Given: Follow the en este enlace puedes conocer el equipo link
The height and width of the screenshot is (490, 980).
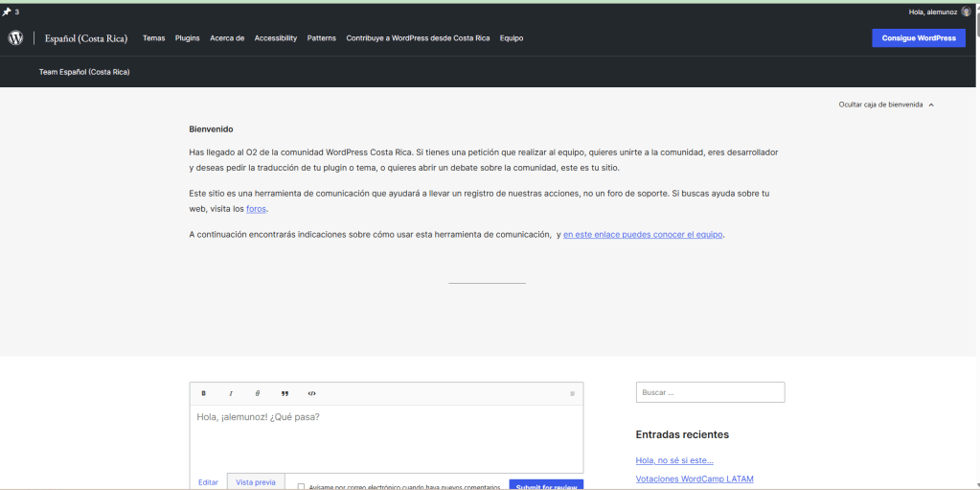Looking at the screenshot, I should (643, 235).
